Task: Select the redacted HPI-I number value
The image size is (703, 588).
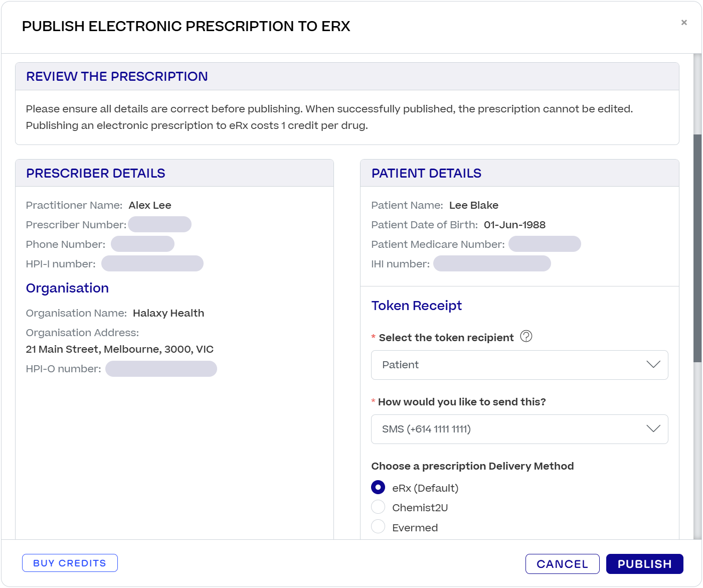Action: pyautogui.click(x=152, y=263)
